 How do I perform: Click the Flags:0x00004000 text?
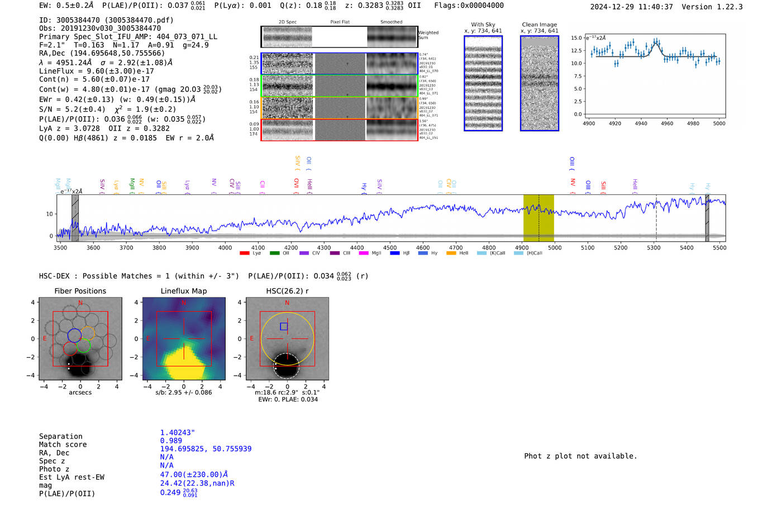[469, 6]
